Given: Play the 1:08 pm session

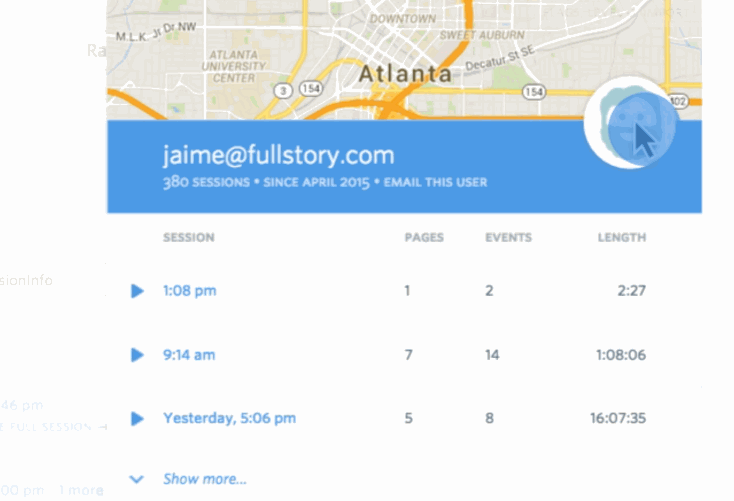Looking at the screenshot, I should coord(137,291).
